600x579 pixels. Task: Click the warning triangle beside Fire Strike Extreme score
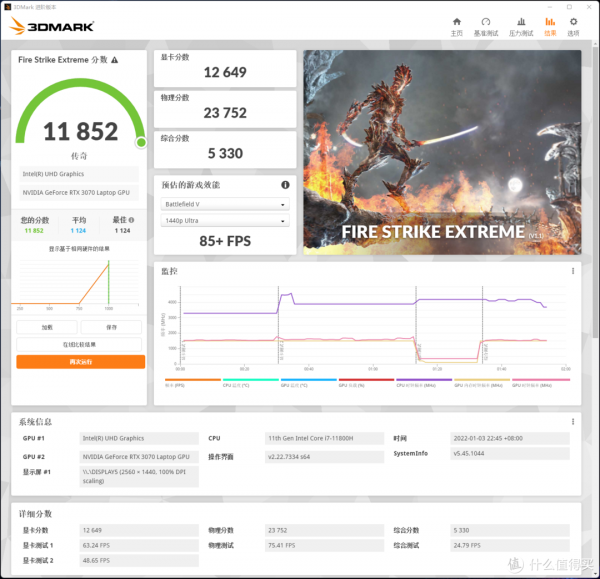tap(114, 60)
